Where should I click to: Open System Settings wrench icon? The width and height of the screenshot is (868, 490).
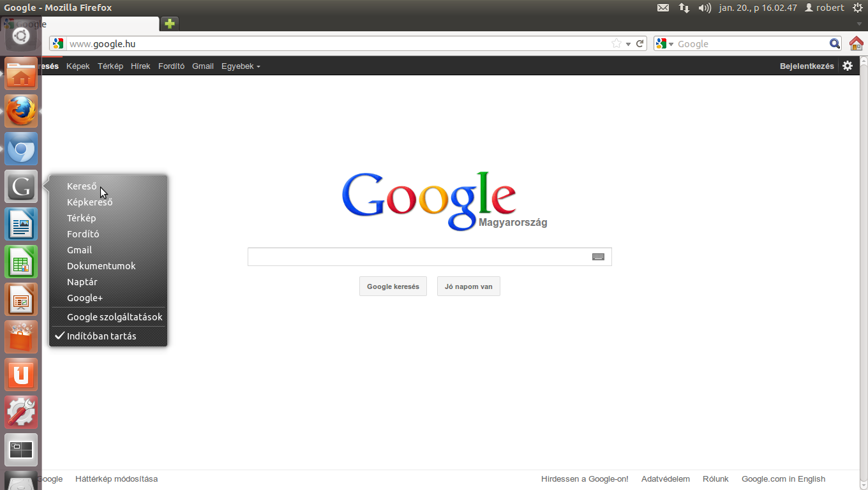point(21,412)
